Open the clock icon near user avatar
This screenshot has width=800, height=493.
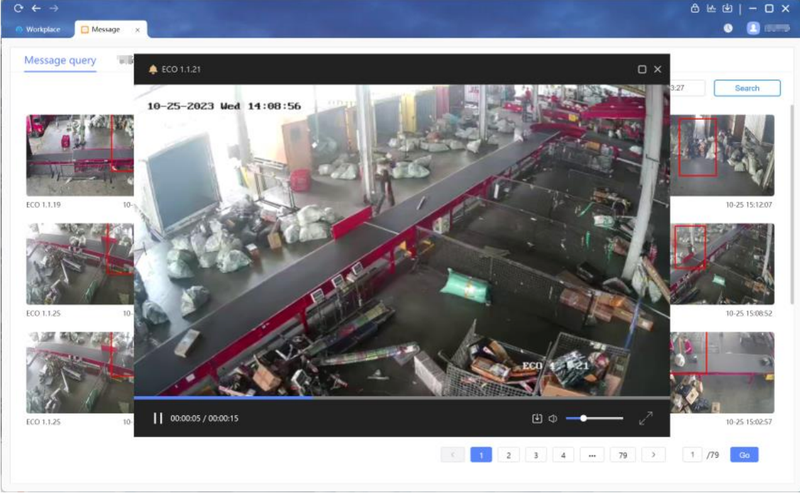[x=728, y=29]
